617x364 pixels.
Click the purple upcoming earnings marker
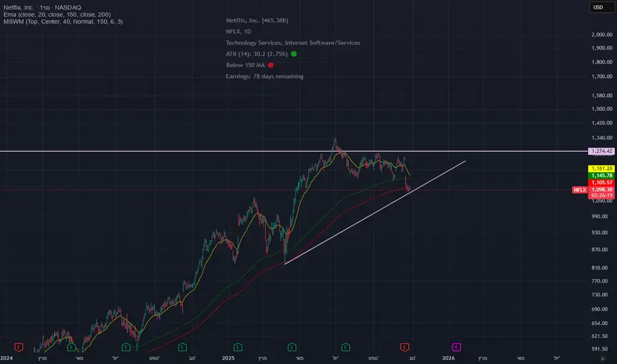point(457,346)
